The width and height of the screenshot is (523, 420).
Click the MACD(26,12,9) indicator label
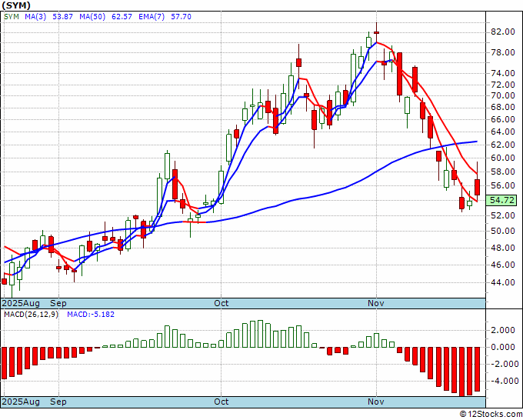coord(31,315)
